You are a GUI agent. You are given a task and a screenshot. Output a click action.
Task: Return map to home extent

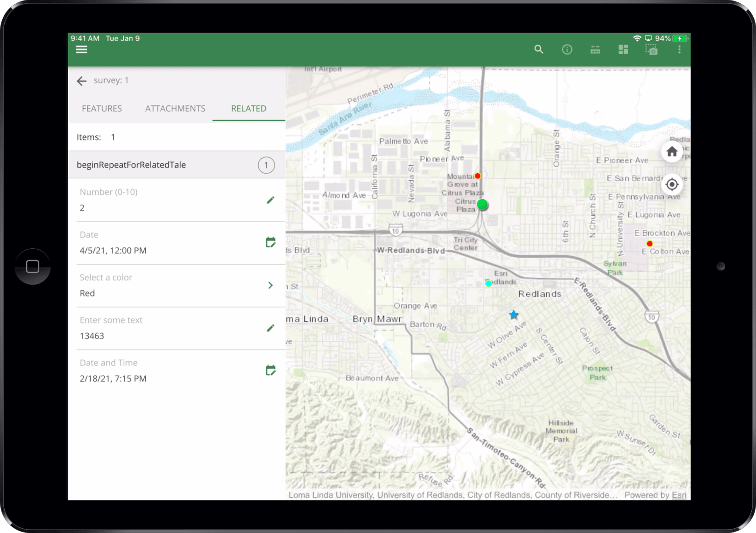671,152
